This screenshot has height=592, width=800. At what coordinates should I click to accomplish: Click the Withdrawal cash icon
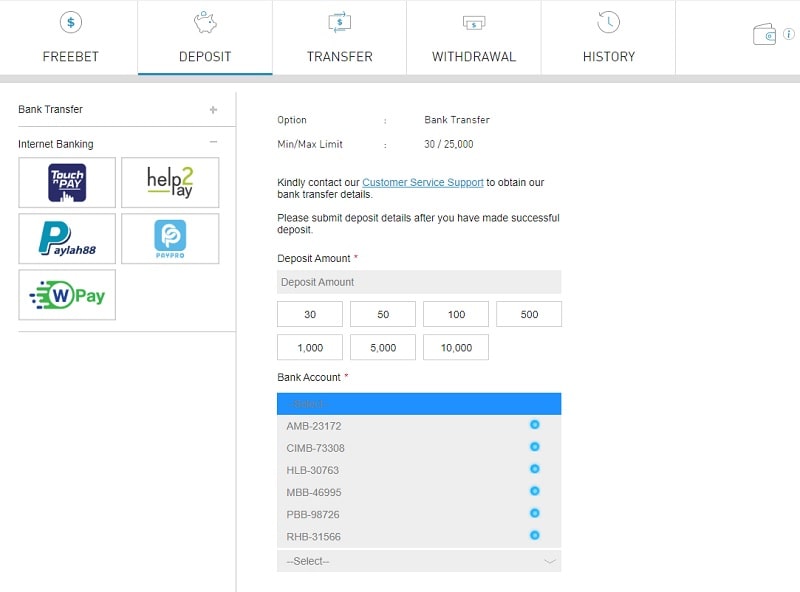(474, 23)
